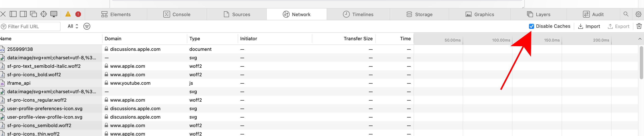Detach inspector into separate window icon
644x136 pixels.
tap(33, 14)
